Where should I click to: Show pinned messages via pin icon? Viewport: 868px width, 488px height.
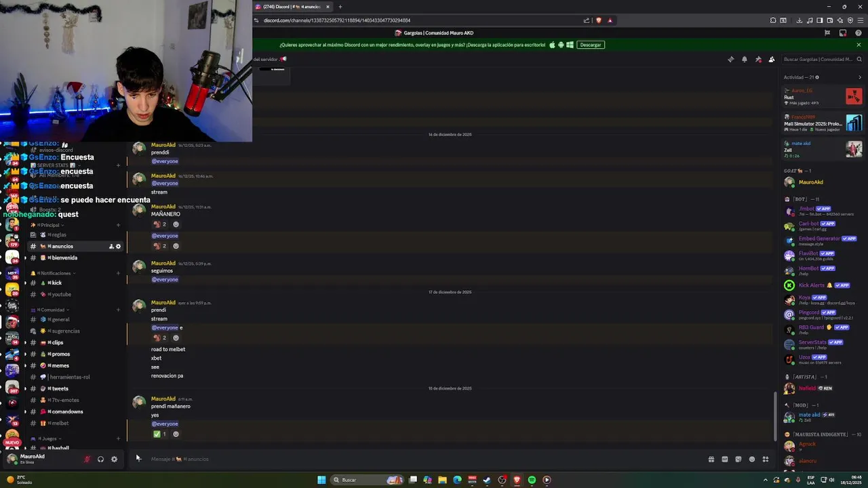758,60
